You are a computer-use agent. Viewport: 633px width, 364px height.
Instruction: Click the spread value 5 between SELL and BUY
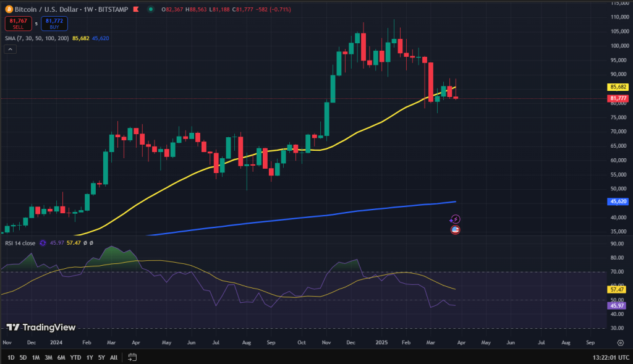tap(36, 24)
